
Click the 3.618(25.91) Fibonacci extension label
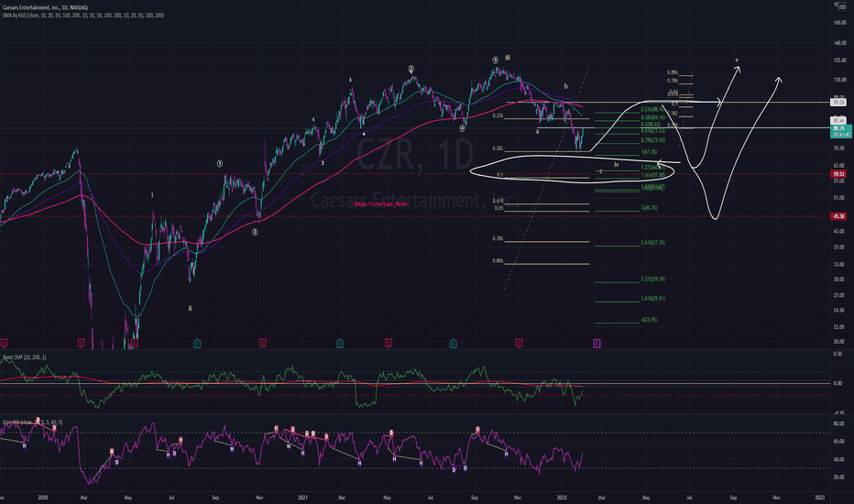pos(652,299)
